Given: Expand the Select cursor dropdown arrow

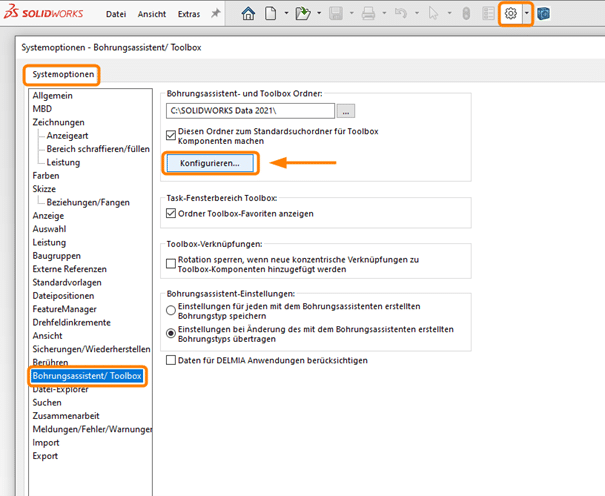Looking at the screenshot, I should [450, 13].
